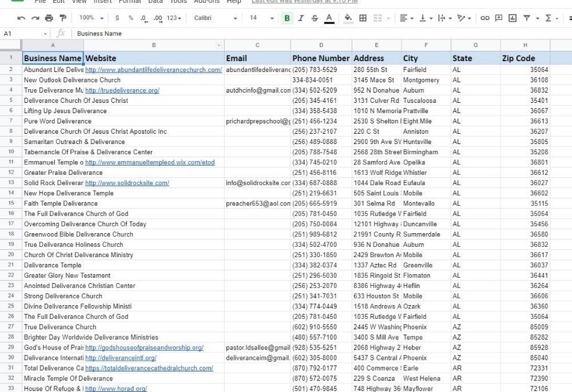The width and height of the screenshot is (572, 392).
Task: Open the Help menu
Action: pos(234,2)
